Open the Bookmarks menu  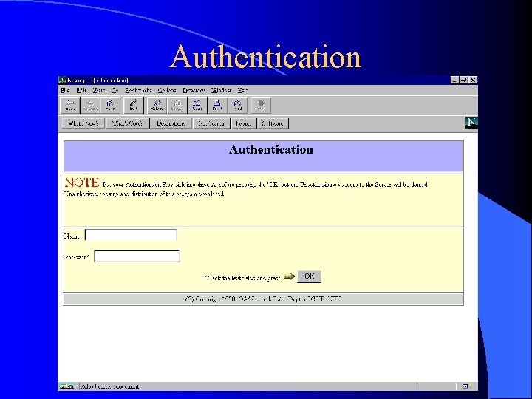coord(138,90)
